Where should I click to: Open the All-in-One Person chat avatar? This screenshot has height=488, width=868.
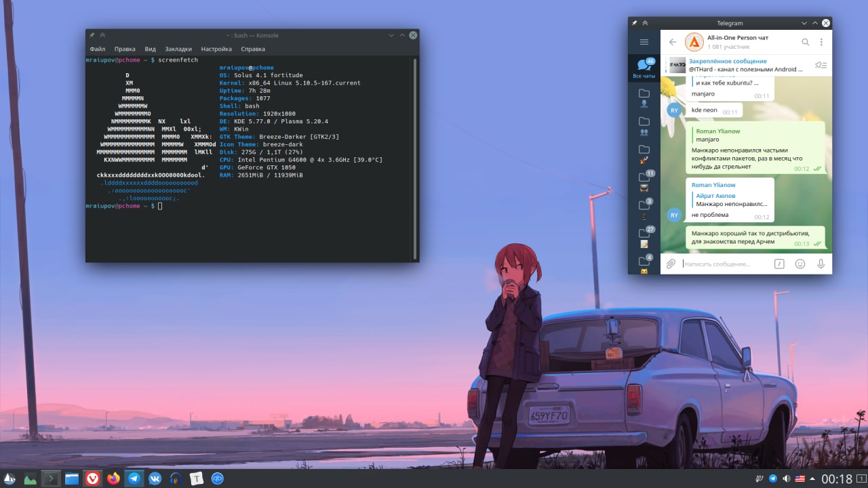coord(694,42)
